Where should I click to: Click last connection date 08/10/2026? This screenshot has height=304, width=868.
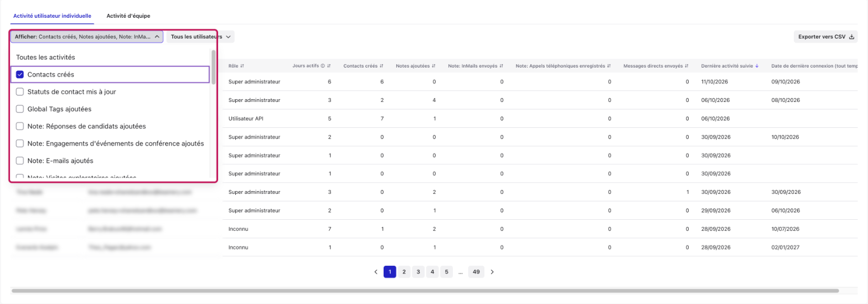pyautogui.click(x=786, y=100)
